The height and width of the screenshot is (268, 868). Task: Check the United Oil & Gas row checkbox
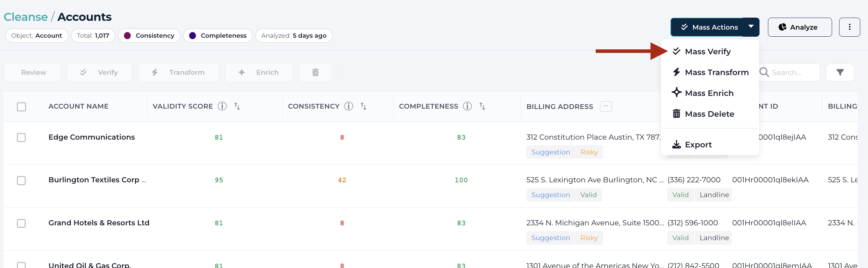(x=21, y=265)
